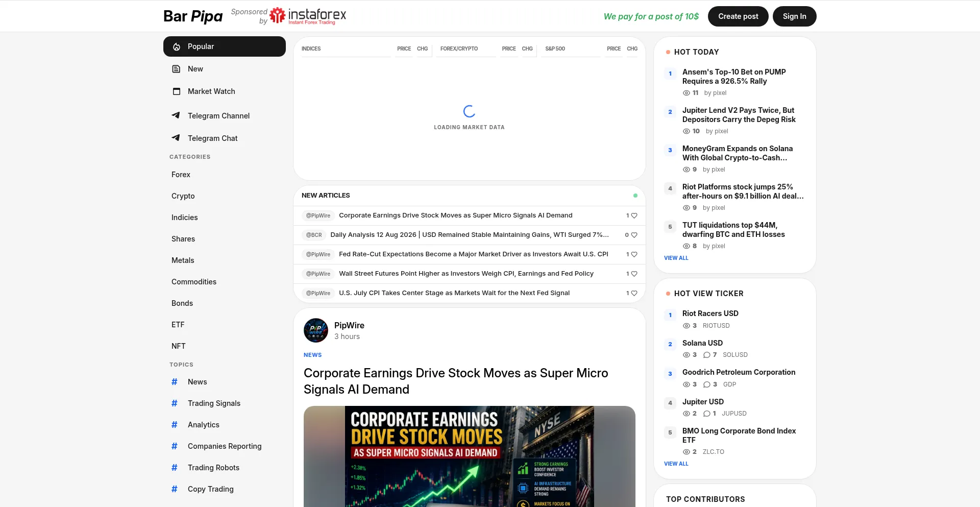Click the Telegram Chat paper-plane icon
Image resolution: width=980 pixels, height=507 pixels.
pyautogui.click(x=176, y=138)
